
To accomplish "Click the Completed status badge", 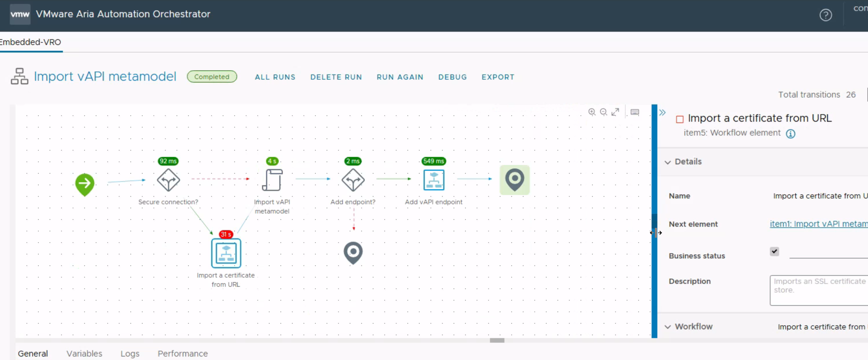I will pos(212,77).
